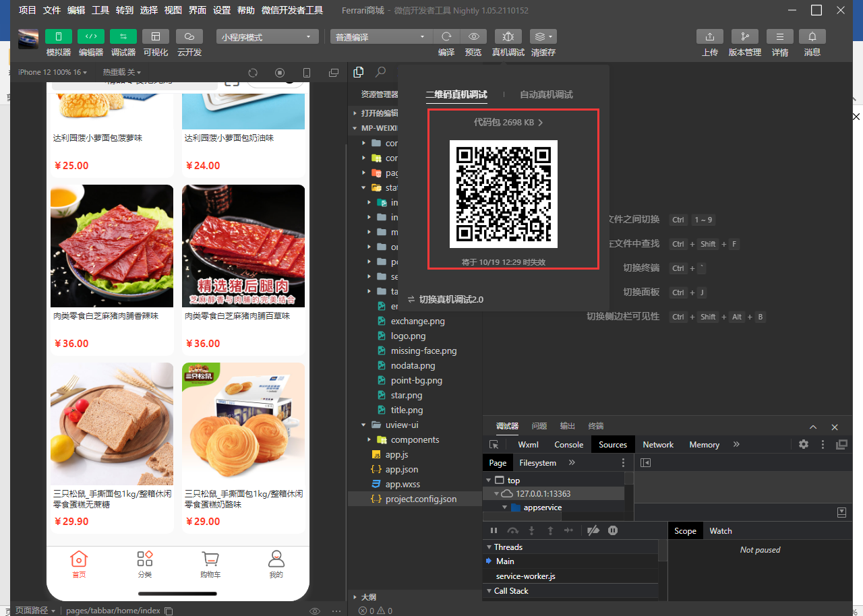
Task: Open the details (详情) icon
Action: point(780,36)
